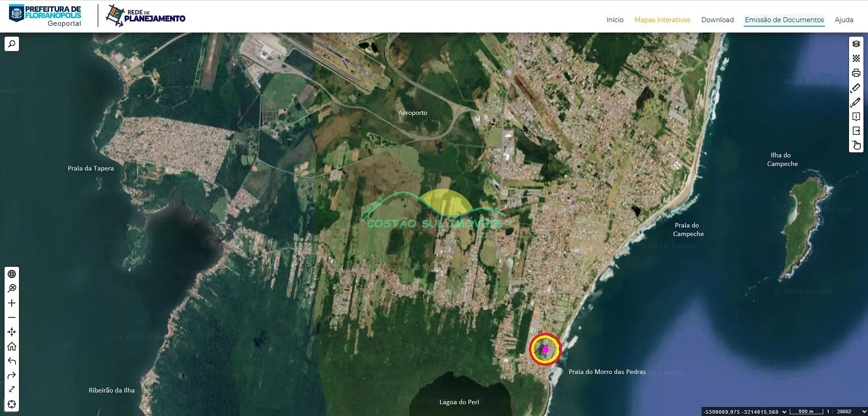This screenshot has width=868, height=416.
Task: Open the Mapas Interativos menu item
Action: [x=662, y=20]
